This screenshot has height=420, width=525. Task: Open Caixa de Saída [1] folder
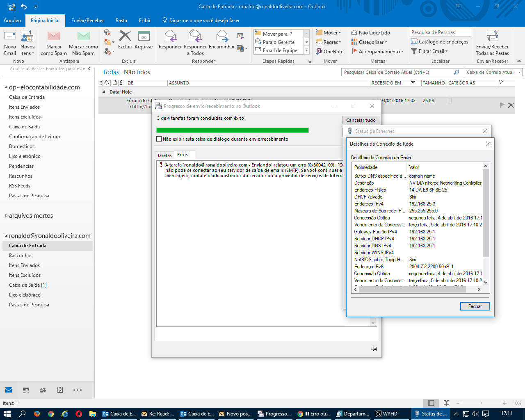point(28,285)
